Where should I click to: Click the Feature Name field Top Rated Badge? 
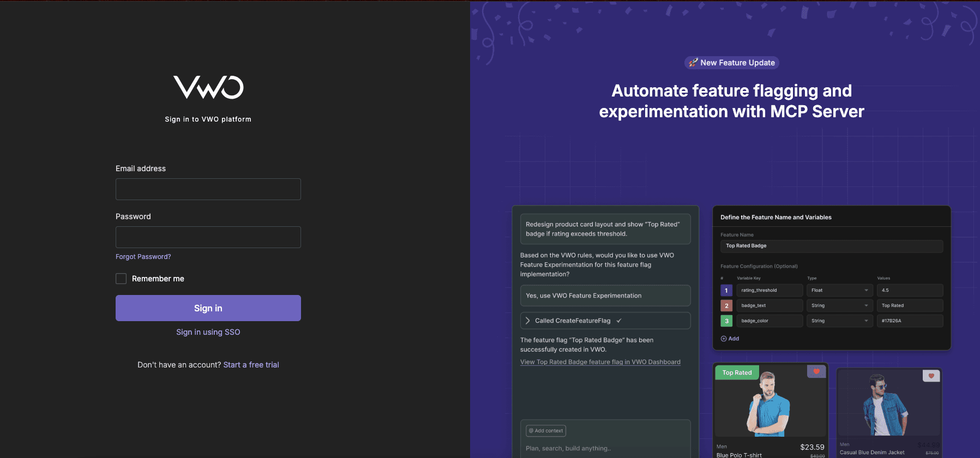(832, 246)
